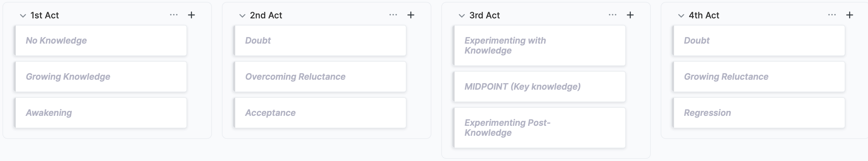
Task: Add a card to 3rd Act
Action: pos(630,15)
